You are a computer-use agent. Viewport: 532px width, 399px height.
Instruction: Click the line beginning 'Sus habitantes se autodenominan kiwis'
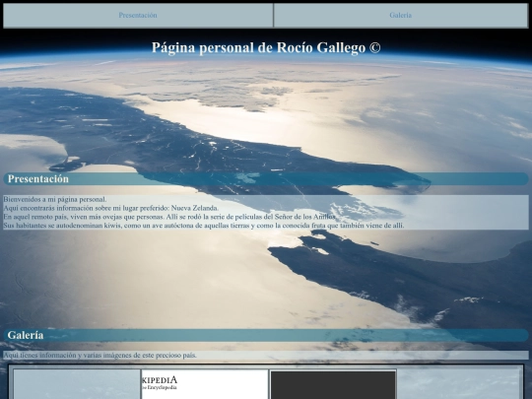tap(204, 226)
